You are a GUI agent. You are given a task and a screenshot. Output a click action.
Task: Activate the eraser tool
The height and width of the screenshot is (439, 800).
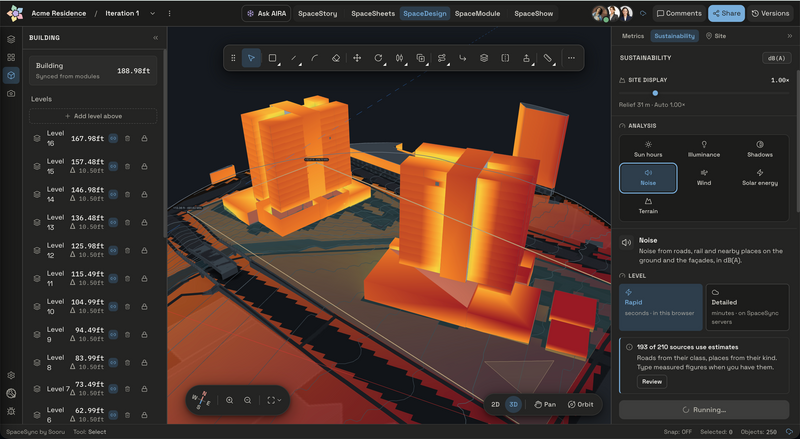336,58
